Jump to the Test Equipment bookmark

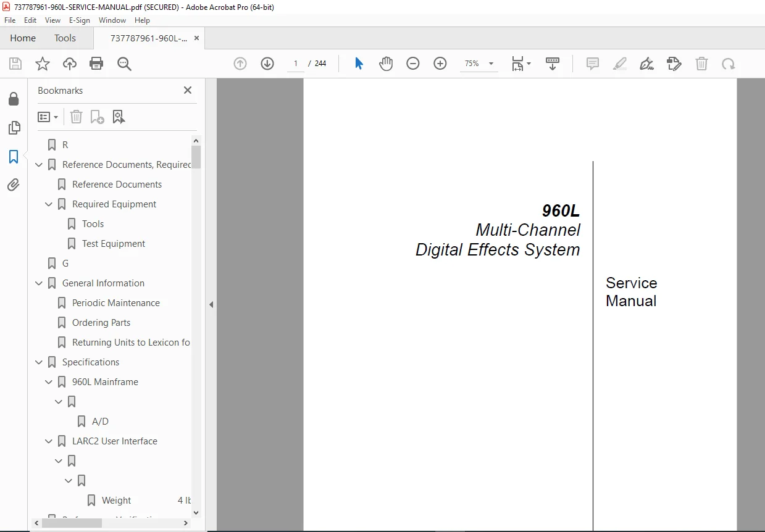click(114, 244)
